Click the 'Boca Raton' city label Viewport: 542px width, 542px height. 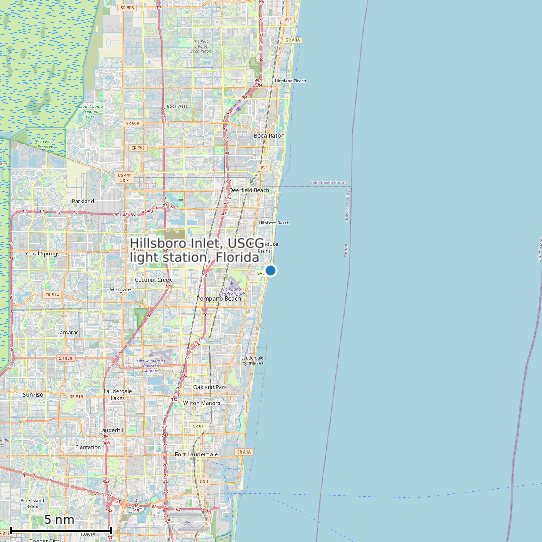tap(269, 136)
